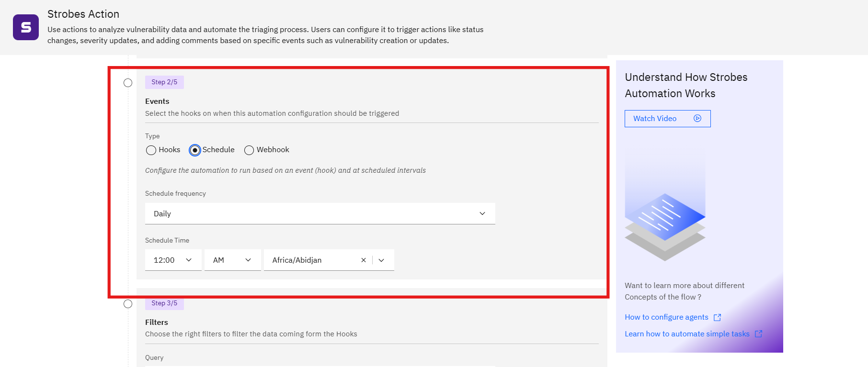Expand the timezone dropdown chevron
Viewport: 868px width, 367px height.
pos(382,260)
